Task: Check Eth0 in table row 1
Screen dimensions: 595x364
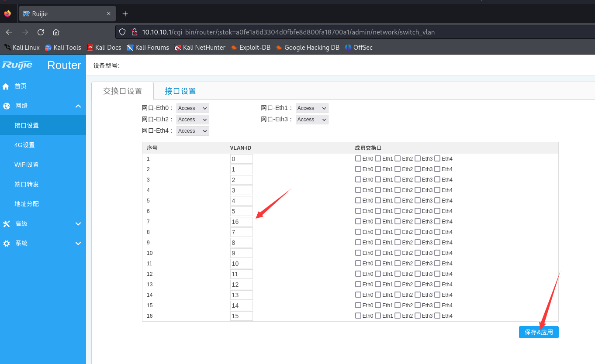Action: (x=358, y=158)
